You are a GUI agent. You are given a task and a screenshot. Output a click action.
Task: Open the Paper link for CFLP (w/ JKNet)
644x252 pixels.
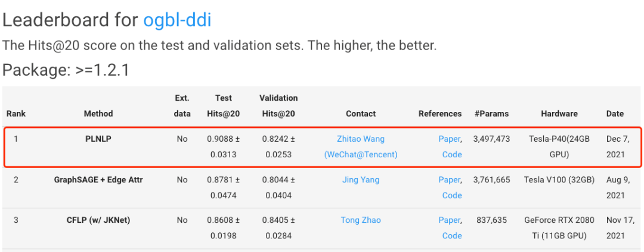449,220
